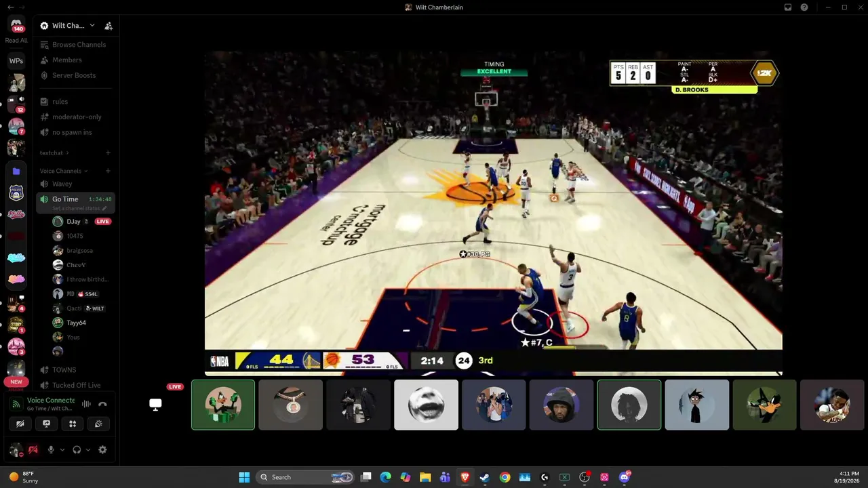Share your screen button
This screenshot has height=488, width=868.
pyautogui.click(x=47, y=424)
